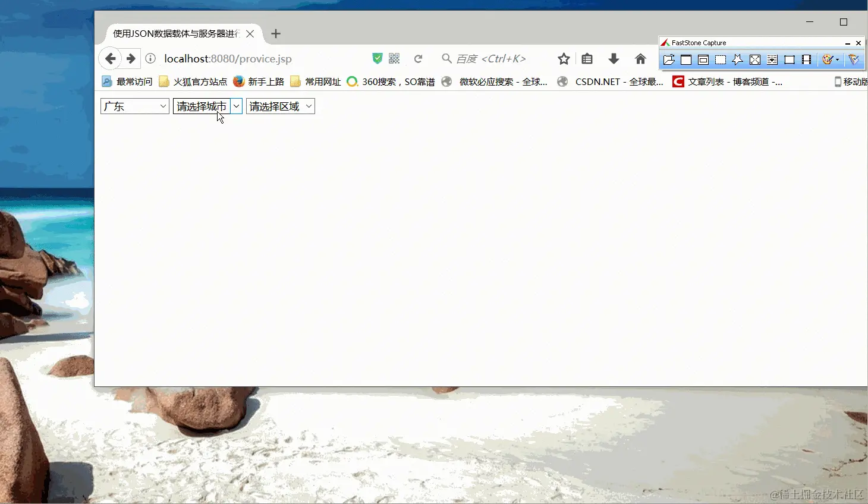The height and width of the screenshot is (504, 868).
Task: Go back using the browser back arrow
Action: pos(110,59)
